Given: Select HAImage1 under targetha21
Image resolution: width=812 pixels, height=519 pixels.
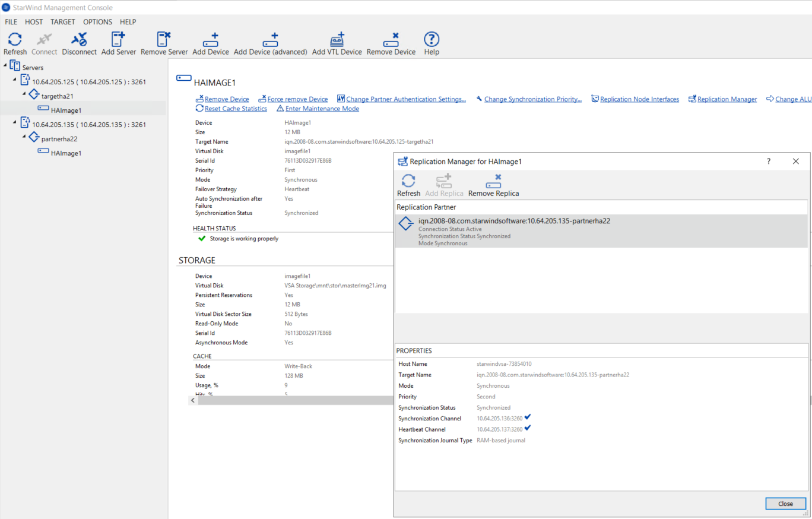Looking at the screenshot, I should tap(66, 110).
